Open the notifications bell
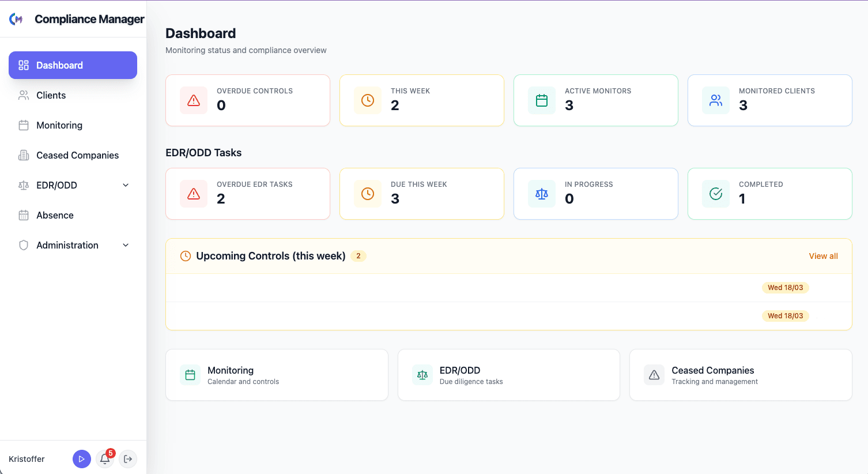This screenshot has height=474, width=868. tap(105, 459)
